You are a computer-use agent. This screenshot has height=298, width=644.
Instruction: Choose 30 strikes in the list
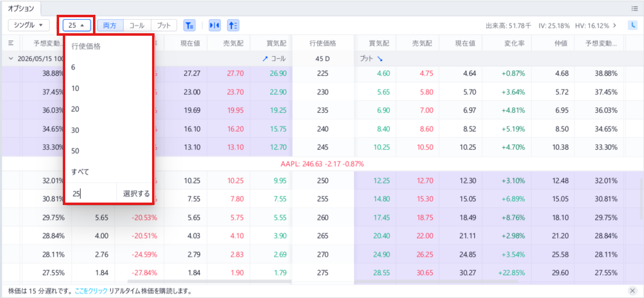[108, 130]
